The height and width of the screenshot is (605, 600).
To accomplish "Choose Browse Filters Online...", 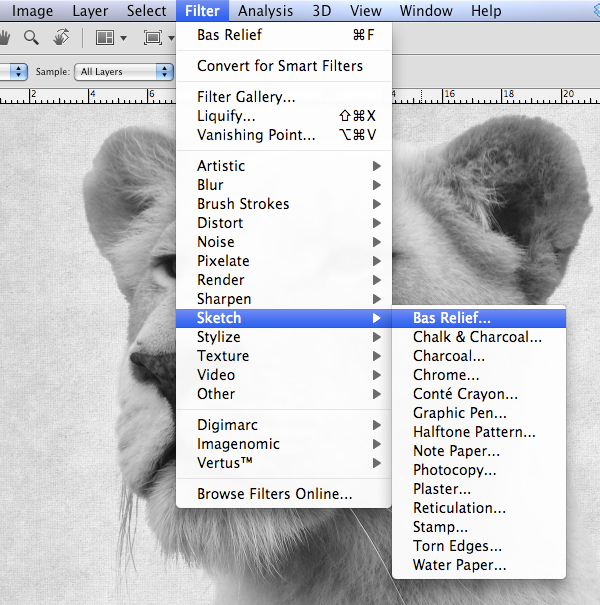I will (284, 494).
